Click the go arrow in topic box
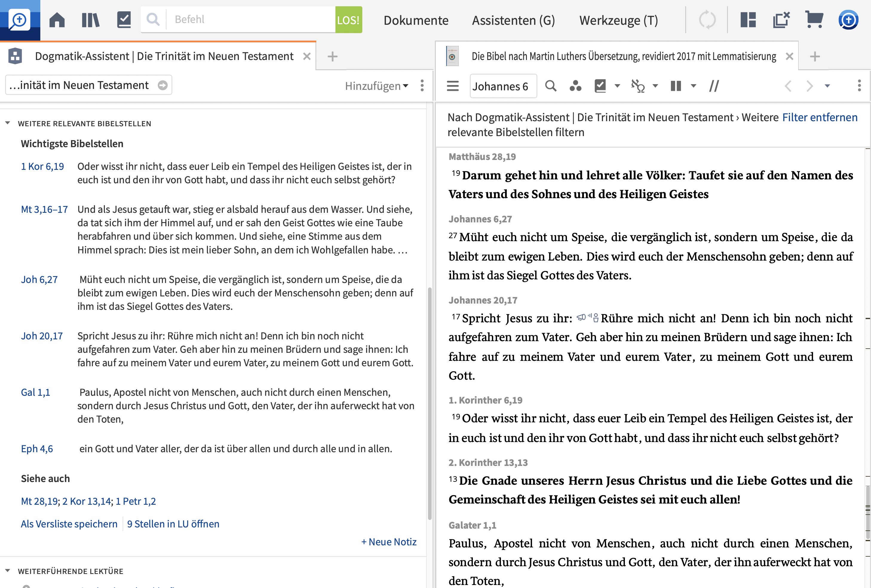This screenshot has width=871, height=588. (x=163, y=85)
